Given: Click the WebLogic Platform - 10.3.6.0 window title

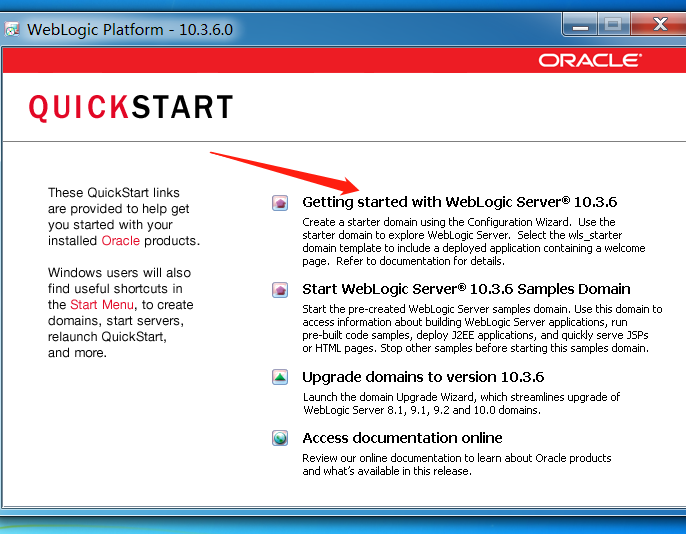Looking at the screenshot, I should [x=130, y=30].
